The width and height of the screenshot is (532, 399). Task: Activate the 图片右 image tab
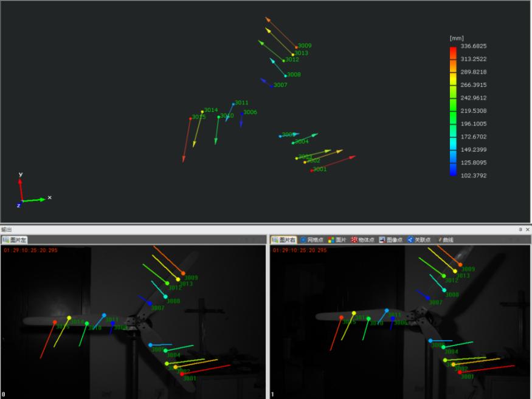point(284,240)
